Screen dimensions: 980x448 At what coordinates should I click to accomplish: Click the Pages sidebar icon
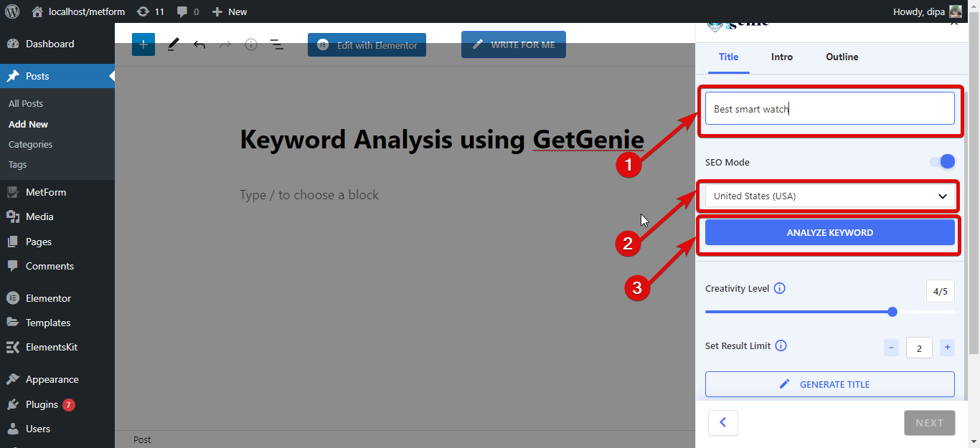pos(13,242)
